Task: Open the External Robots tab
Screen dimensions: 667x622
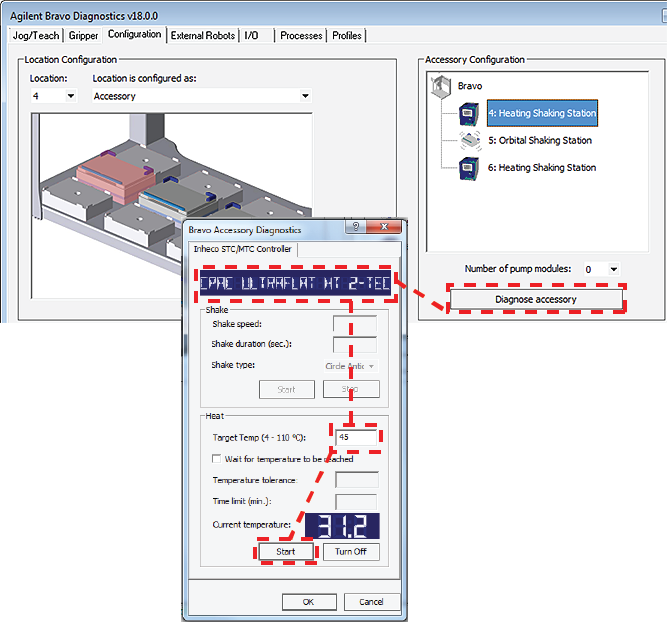Action: pos(203,35)
